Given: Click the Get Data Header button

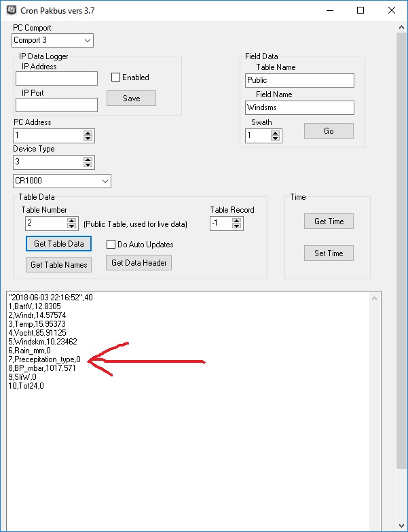Looking at the screenshot, I should (139, 263).
